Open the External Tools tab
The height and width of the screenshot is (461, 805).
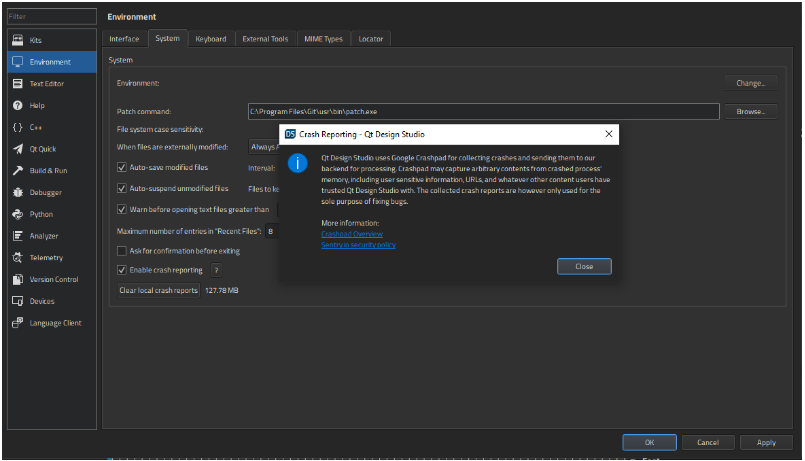coord(265,39)
